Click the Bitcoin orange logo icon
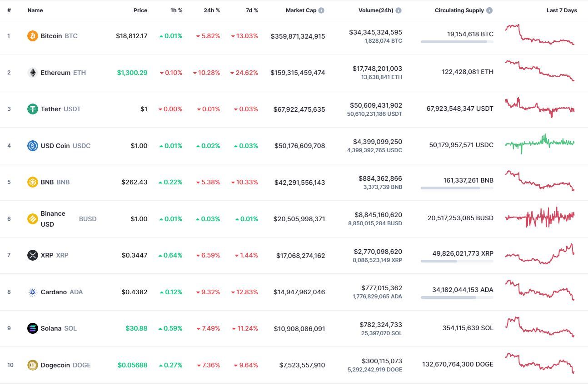The width and height of the screenshot is (588, 386). [33, 36]
